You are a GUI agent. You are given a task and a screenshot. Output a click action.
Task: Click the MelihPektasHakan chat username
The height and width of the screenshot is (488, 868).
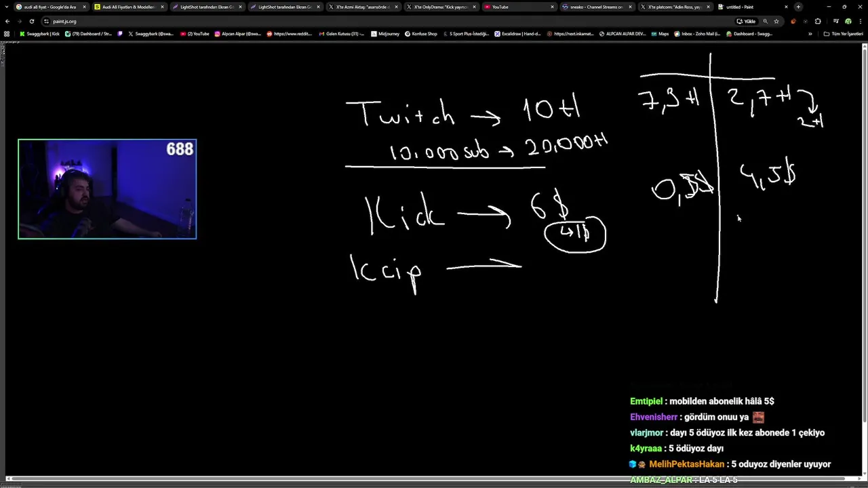tap(686, 464)
